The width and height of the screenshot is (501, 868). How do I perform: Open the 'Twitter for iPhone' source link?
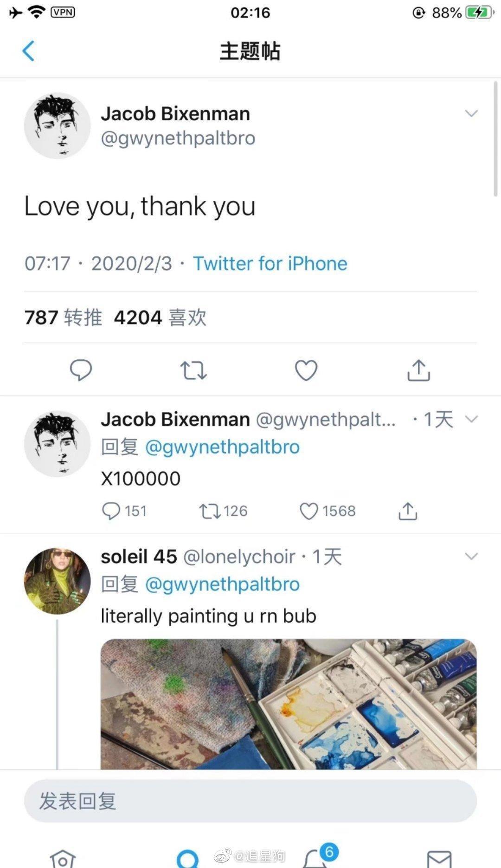click(270, 264)
